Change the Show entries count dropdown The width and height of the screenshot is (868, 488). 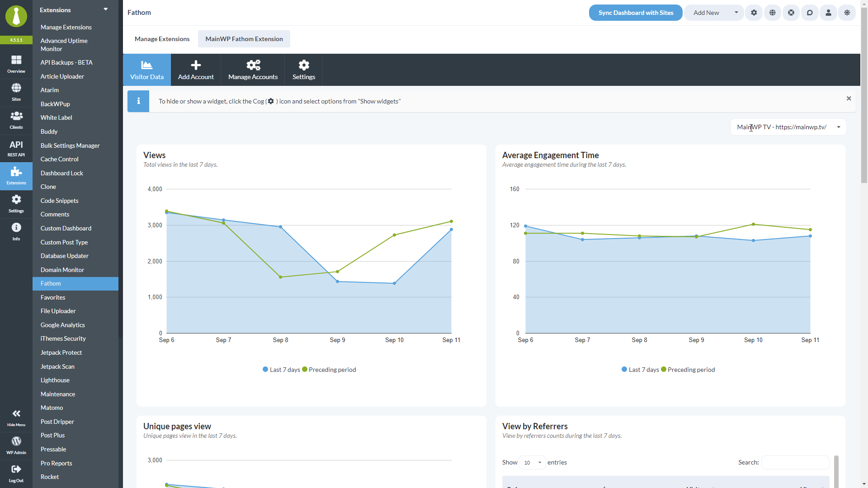pos(533,462)
